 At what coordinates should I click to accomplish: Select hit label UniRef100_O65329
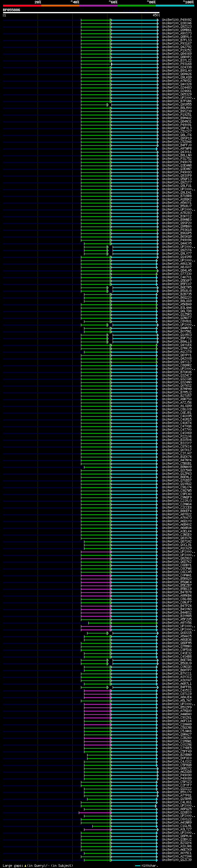coord(177,94)
